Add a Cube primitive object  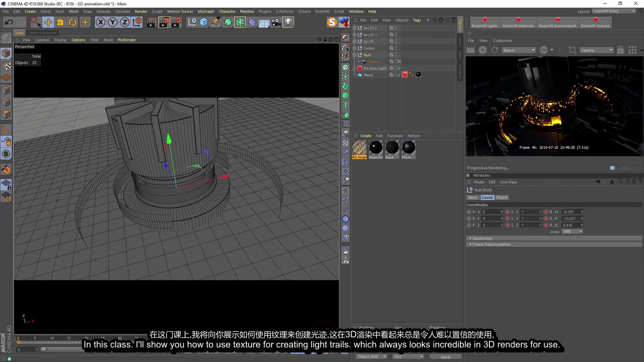coord(204,22)
